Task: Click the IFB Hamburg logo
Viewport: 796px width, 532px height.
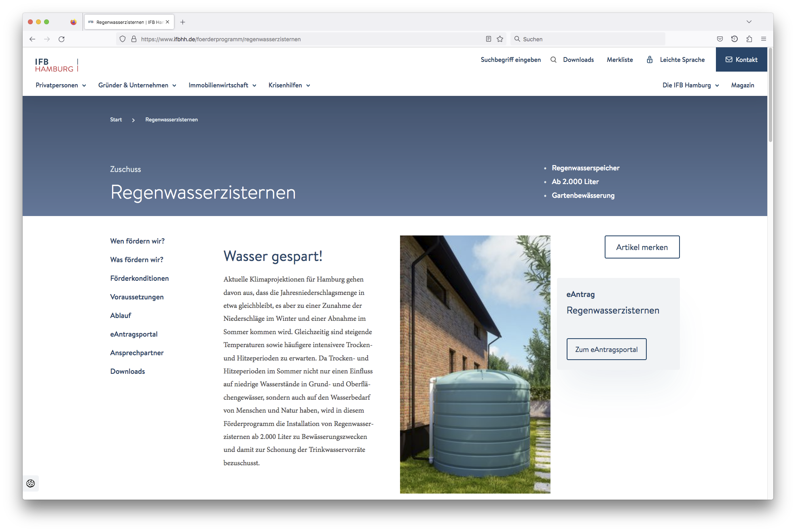Action: (57, 65)
